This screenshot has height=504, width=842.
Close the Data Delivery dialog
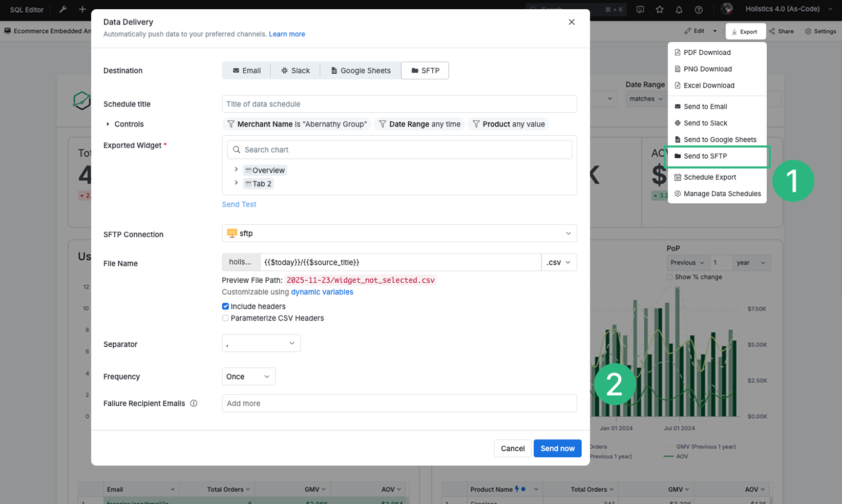pos(572,22)
